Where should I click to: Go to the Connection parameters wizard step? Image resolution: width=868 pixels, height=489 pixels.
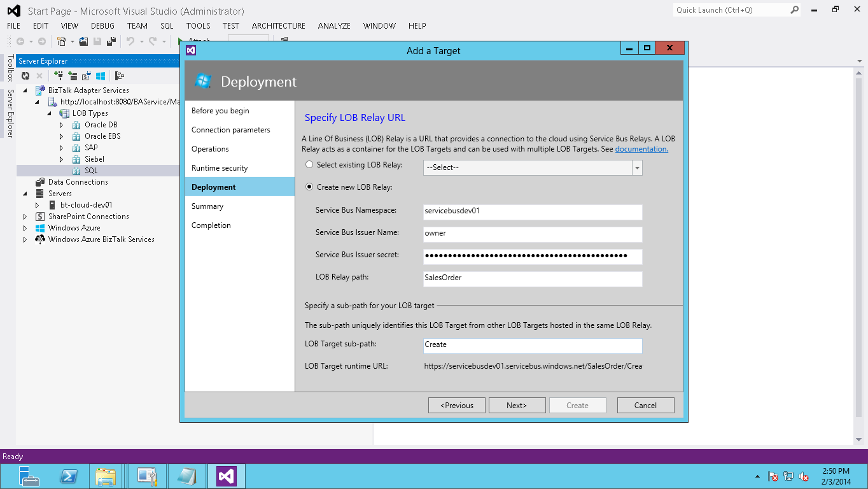tap(240, 130)
